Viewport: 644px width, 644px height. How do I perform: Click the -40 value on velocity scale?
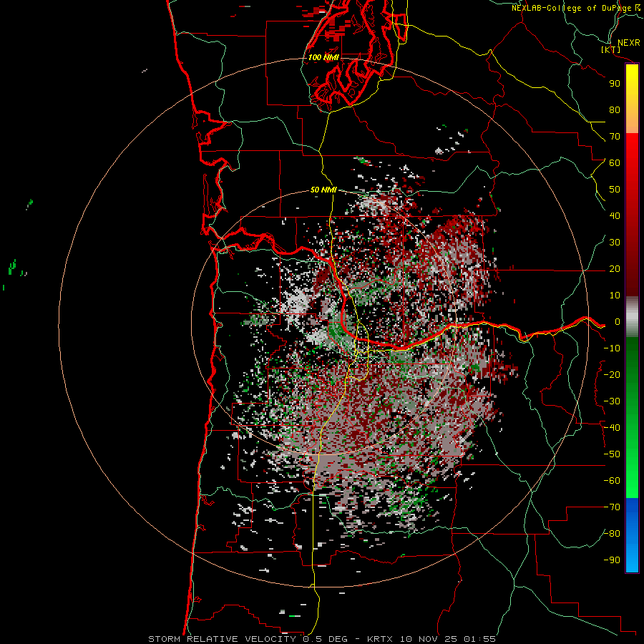coord(612,428)
